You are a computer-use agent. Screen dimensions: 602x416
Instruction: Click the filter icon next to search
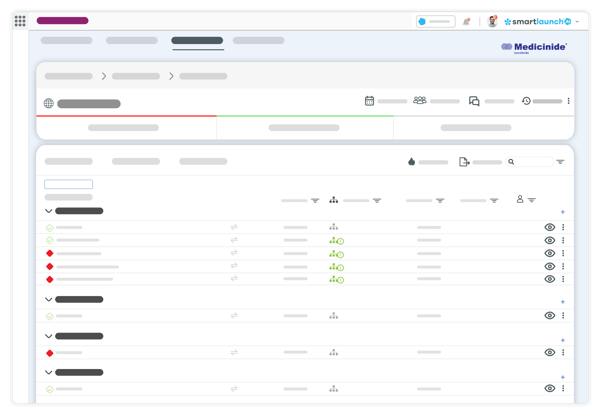[560, 162]
